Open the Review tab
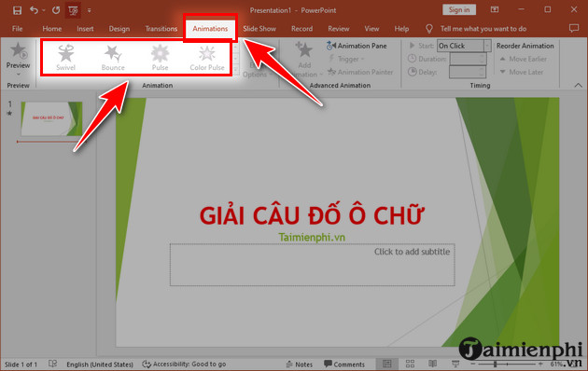Screen dimensions: 588x371 pos(339,29)
